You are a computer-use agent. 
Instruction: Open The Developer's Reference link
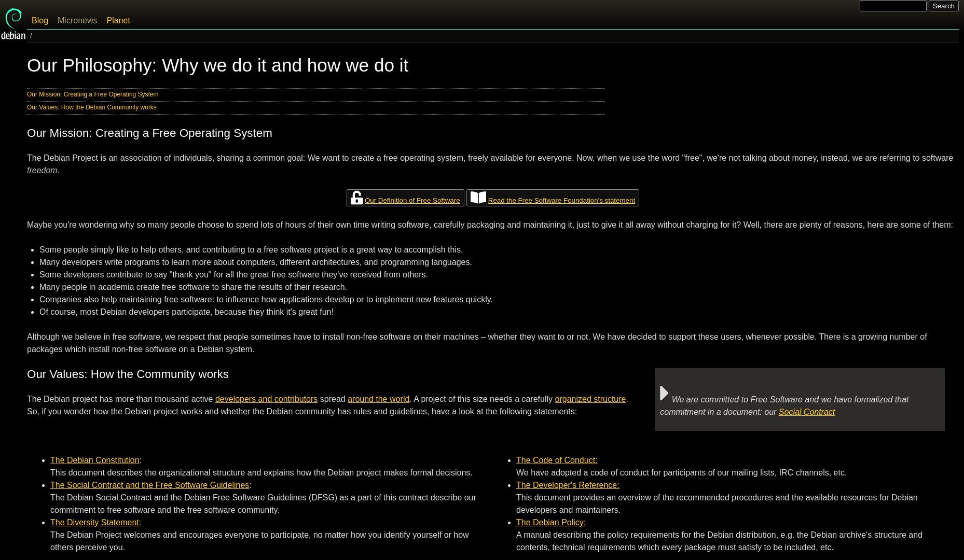[x=567, y=485]
